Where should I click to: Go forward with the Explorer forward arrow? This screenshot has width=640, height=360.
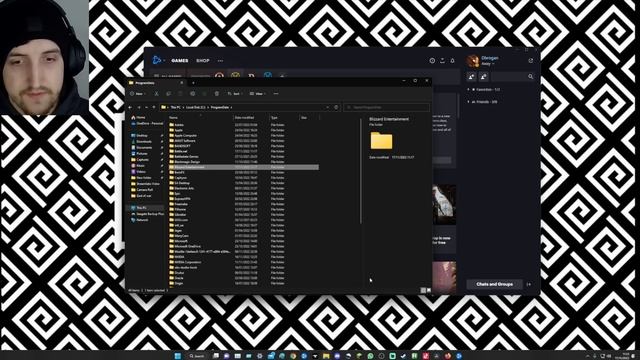pos(139,107)
